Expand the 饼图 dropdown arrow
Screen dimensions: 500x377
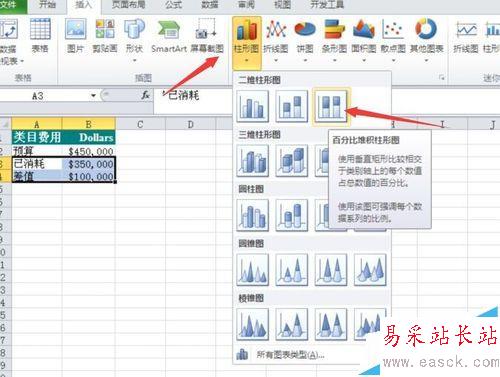[x=305, y=61]
